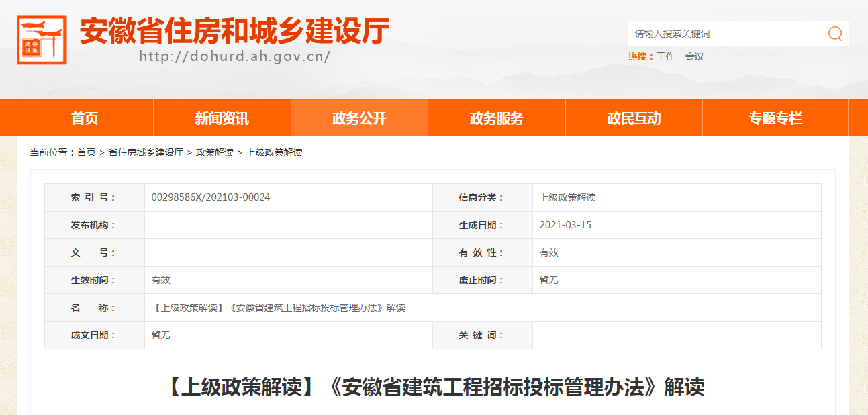Click 上级政策解读 in the 信息分类 row
The height and width of the screenshot is (415, 868).
[568, 197]
